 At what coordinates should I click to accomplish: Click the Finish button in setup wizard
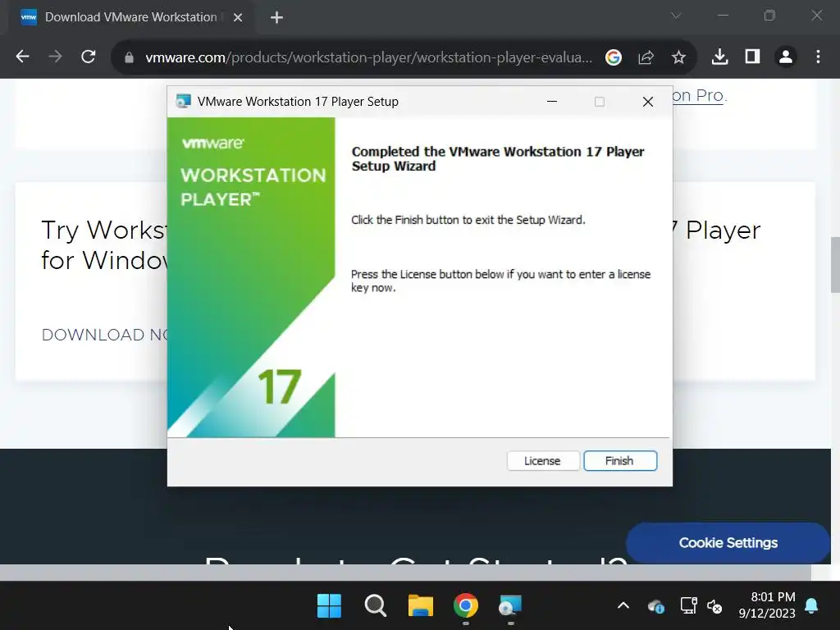[x=620, y=461]
